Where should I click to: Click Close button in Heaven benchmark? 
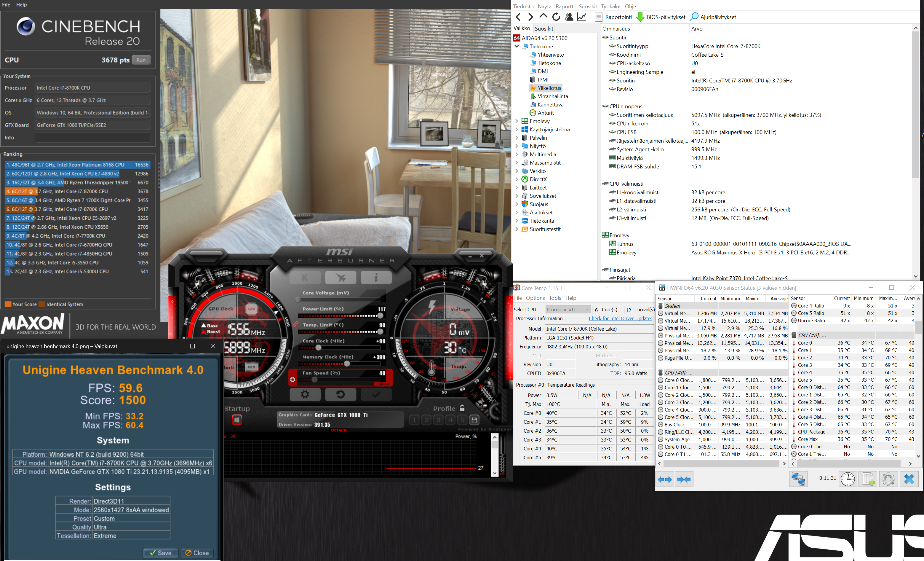click(x=197, y=553)
